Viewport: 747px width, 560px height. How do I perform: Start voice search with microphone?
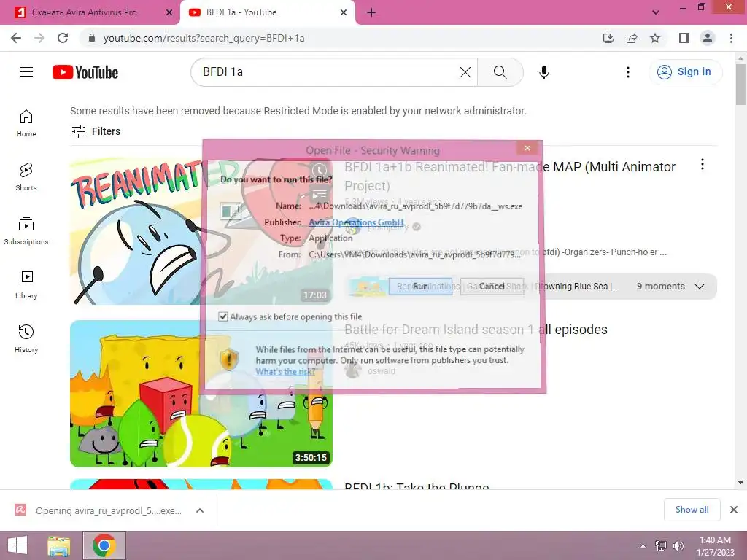[x=544, y=72]
